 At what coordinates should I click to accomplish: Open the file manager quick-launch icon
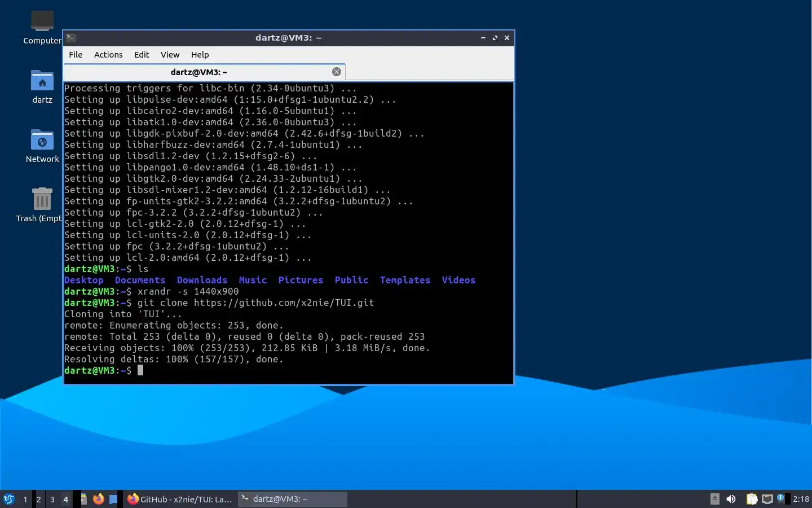coord(83,499)
